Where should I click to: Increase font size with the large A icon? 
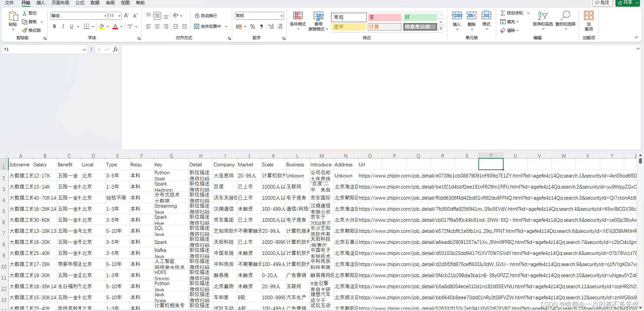pos(126,16)
